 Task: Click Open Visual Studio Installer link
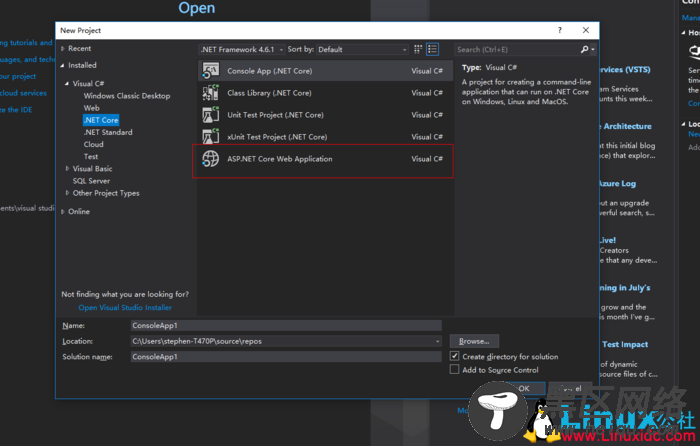pos(125,308)
